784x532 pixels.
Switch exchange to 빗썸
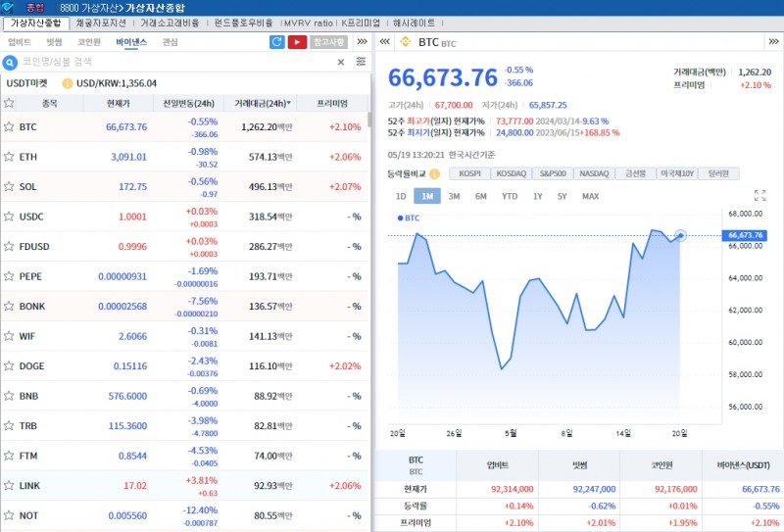tap(54, 42)
